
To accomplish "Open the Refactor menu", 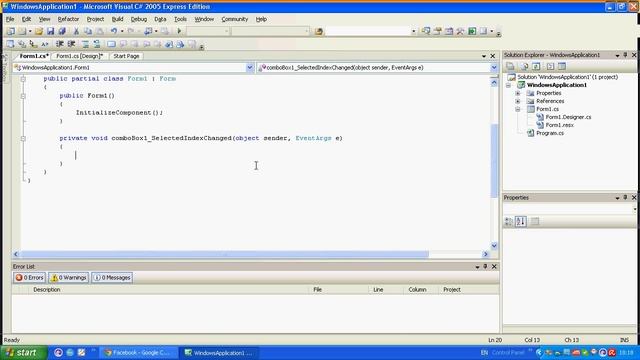I will pyautogui.click(x=68, y=19).
